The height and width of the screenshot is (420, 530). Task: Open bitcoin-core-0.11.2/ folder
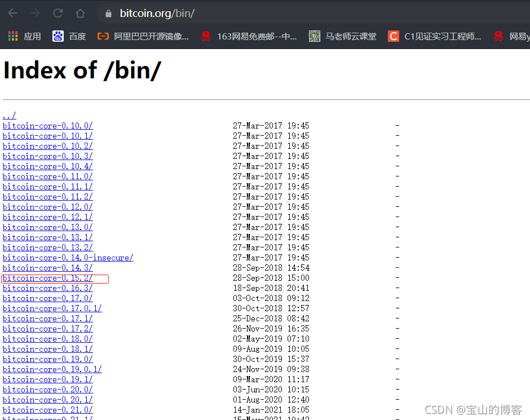click(48, 197)
